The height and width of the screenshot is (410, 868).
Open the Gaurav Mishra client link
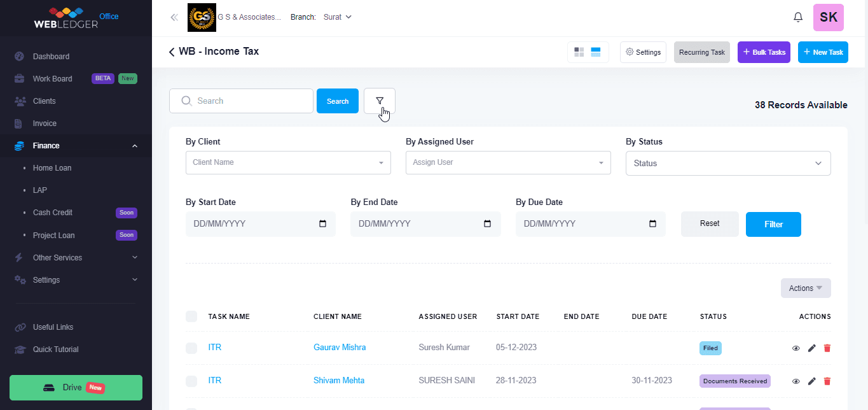[340, 348]
